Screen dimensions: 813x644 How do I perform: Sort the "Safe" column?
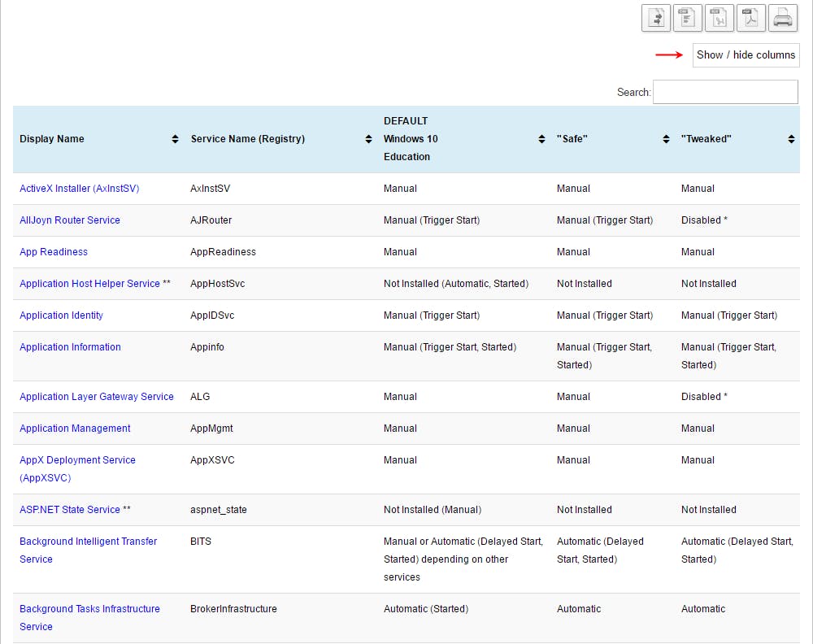[x=666, y=139]
